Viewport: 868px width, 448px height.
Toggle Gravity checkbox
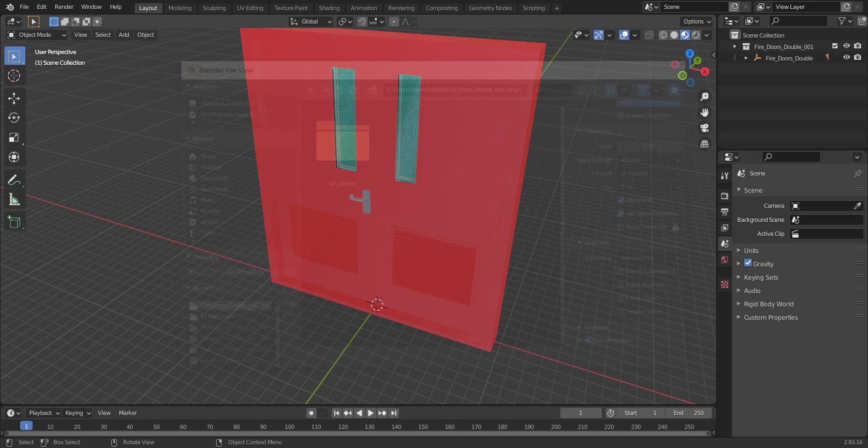[748, 263]
